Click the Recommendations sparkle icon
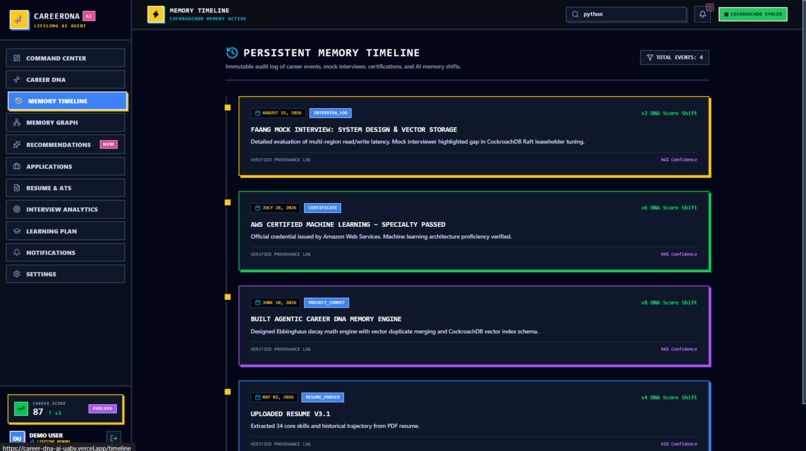Image resolution: width=806 pixels, height=451 pixels. (16, 145)
